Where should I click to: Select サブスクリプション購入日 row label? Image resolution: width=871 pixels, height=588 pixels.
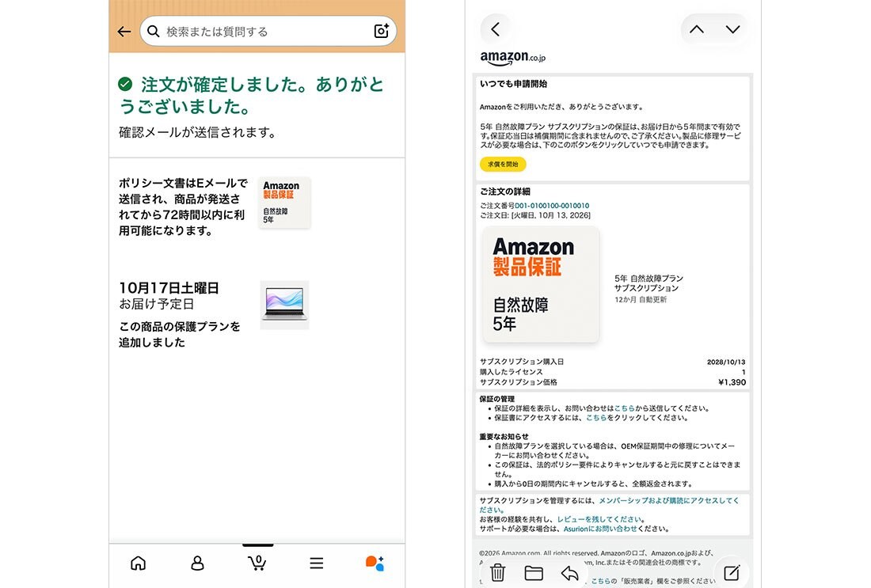point(522,362)
